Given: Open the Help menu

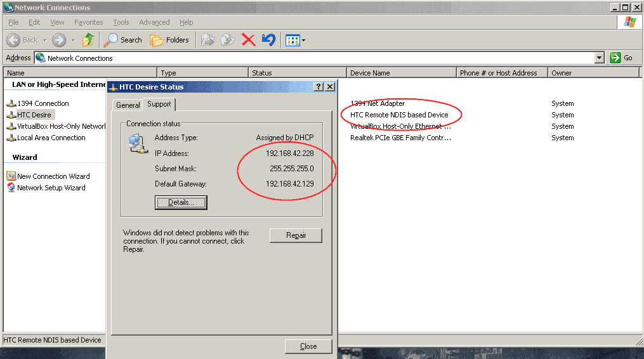Looking at the screenshot, I should click(186, 22).
